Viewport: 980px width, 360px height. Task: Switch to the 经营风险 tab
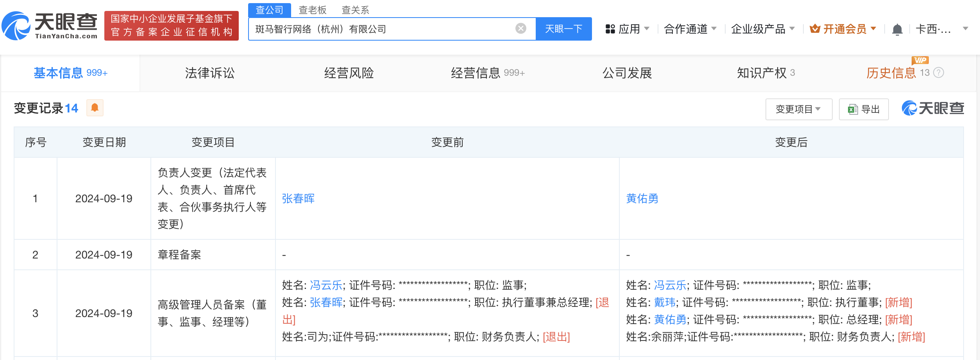coord(349,73)
